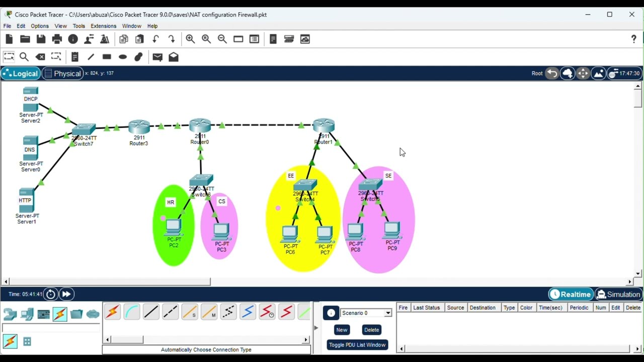
Task: Choose the Network Devices category
Action: [10, 314]
